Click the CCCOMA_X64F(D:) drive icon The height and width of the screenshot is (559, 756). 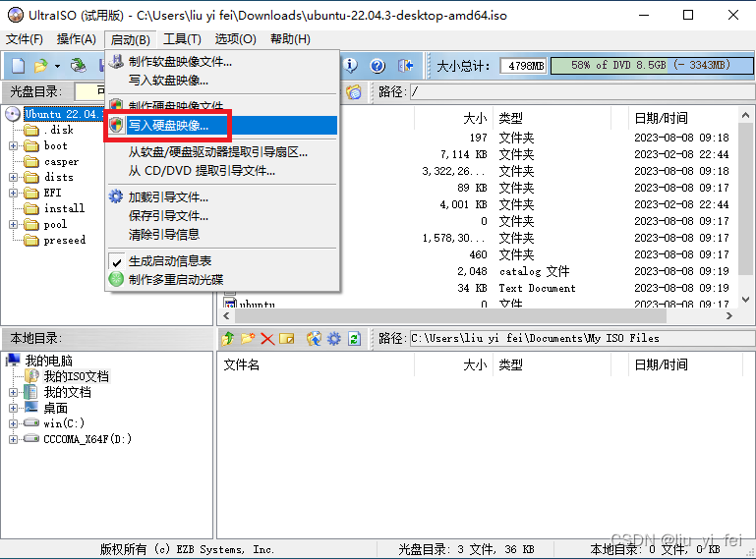click(31, 438)
